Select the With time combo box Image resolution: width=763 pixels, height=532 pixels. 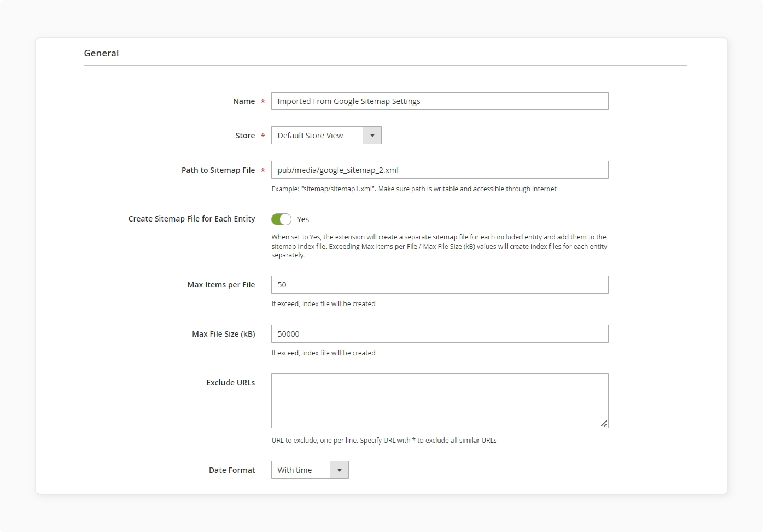[310, 470]
